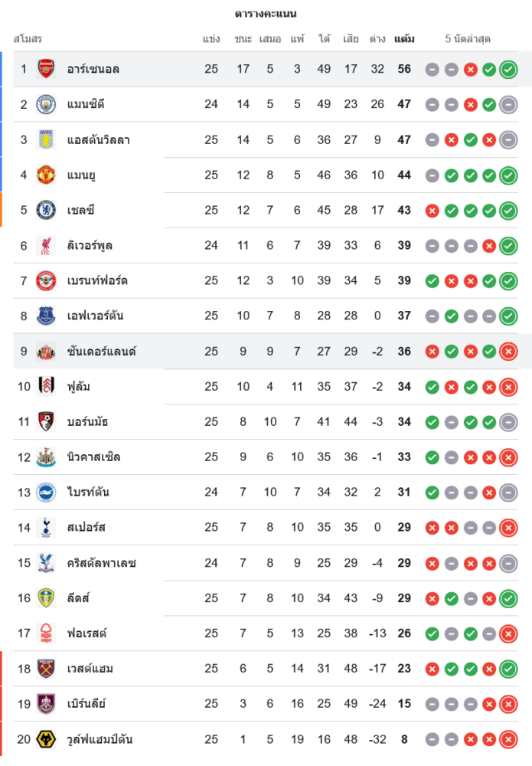
Task: Click Sunderland's latest match loss indicator
Action: tap(508, 352)
